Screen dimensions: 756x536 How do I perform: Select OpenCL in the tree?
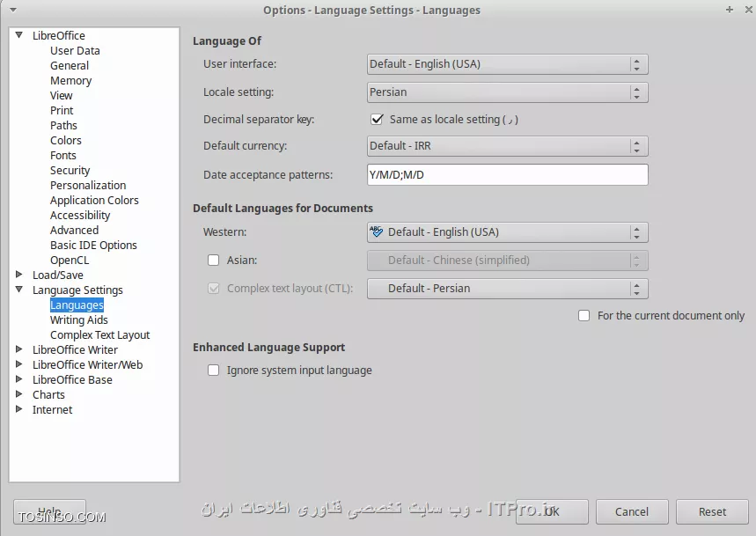pos(70,260)
